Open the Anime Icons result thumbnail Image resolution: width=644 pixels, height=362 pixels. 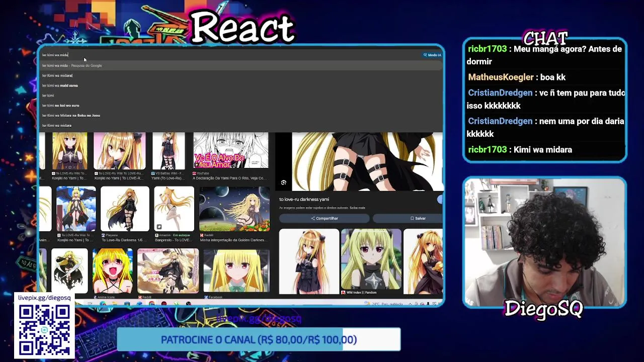coord(113,270)
